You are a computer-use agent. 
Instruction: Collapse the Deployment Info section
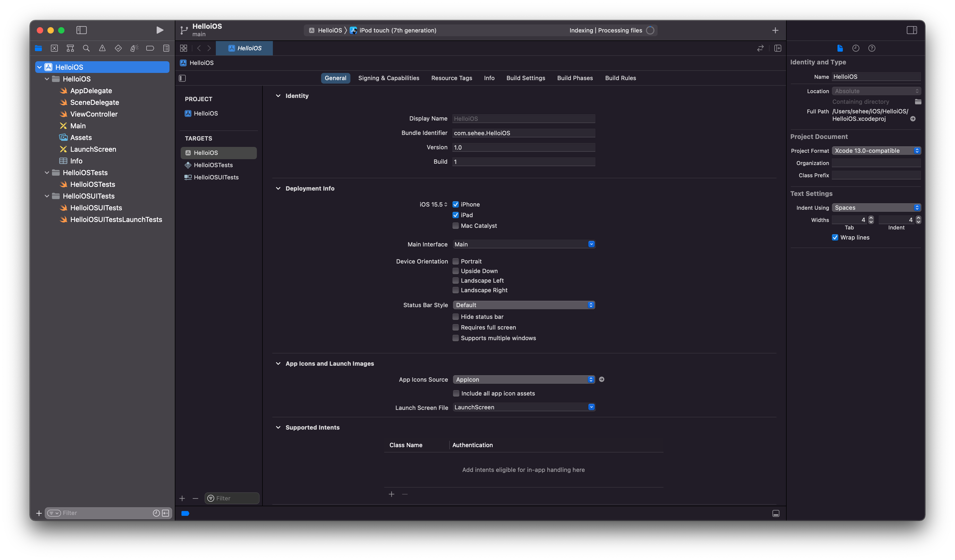[278, 188]
